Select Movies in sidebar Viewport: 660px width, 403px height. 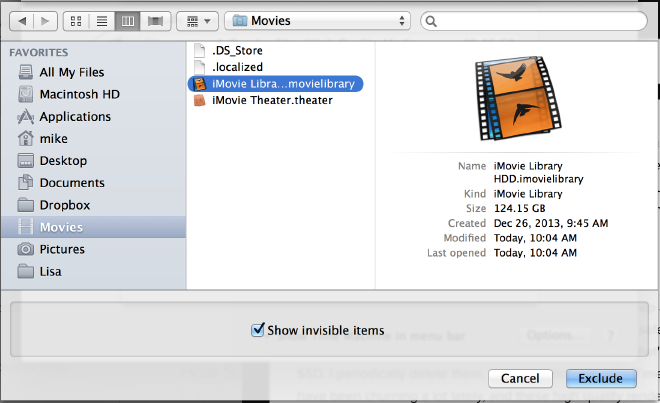click(x=93, y=227)
